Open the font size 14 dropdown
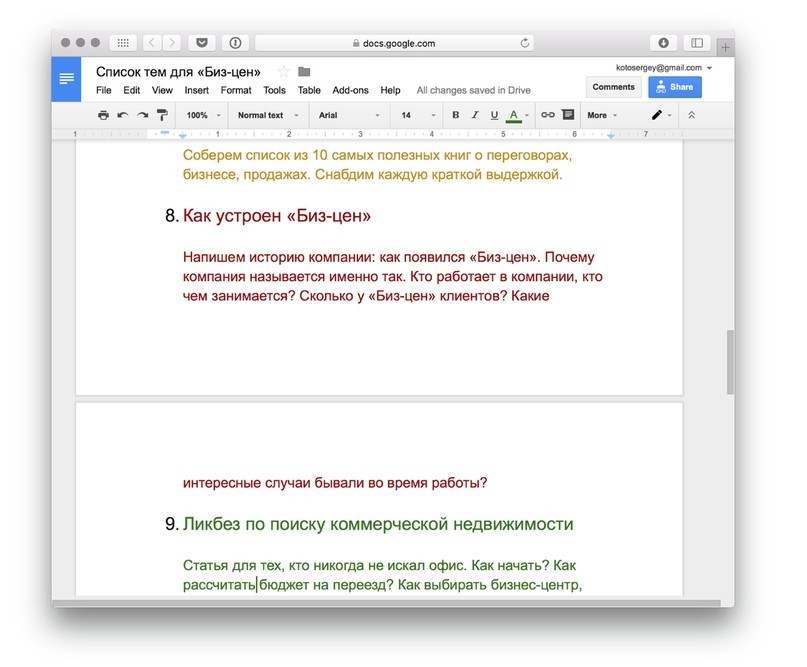 pyautogui.click(x=418, y=115)
